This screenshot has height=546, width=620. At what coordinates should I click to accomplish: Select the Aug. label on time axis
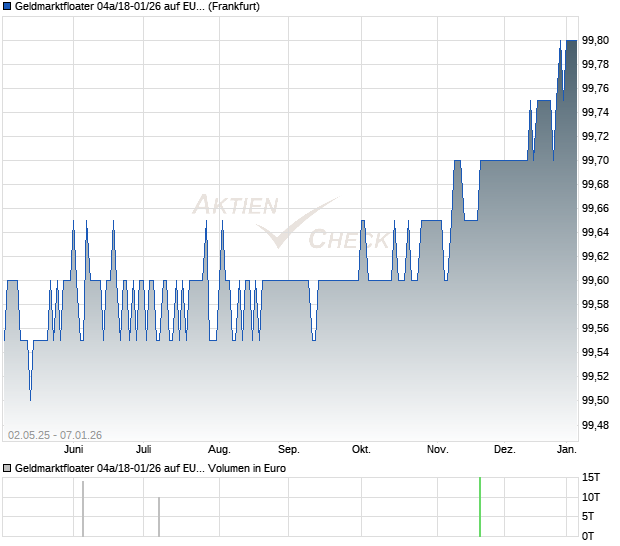tap(219, 450)
